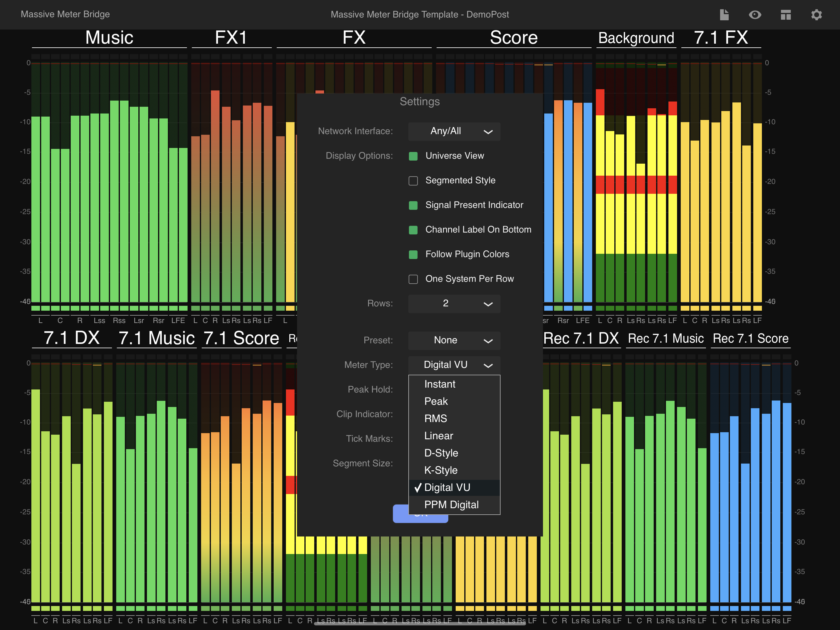Click the Meter Type label

368,365
